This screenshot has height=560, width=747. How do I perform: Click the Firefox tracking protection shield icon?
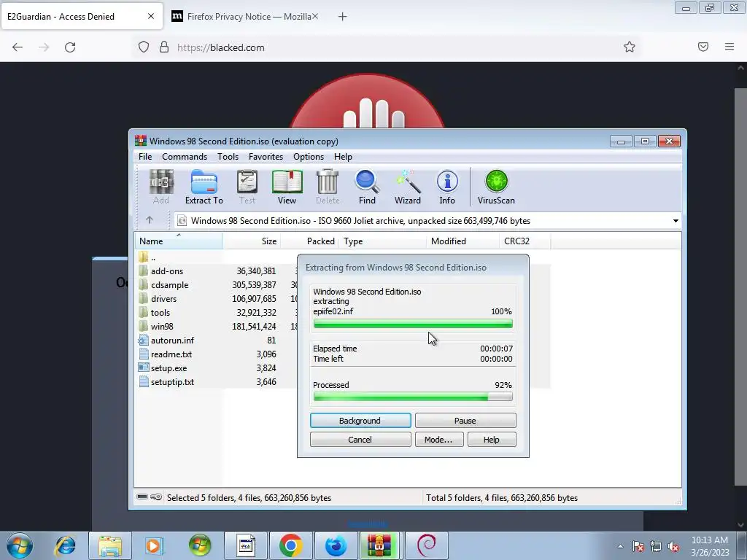(x=144, y=47)
